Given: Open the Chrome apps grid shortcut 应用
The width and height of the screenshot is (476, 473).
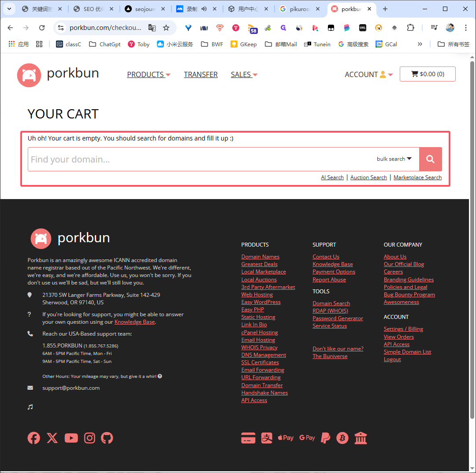Looking at the screenshot, I should 19,44.
